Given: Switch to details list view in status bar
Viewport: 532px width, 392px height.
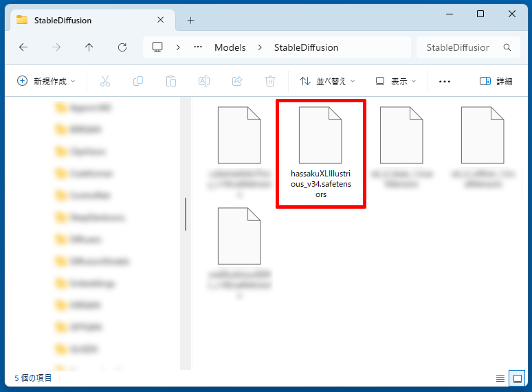Looking at the screenshot, I should [x=500, y=378].
